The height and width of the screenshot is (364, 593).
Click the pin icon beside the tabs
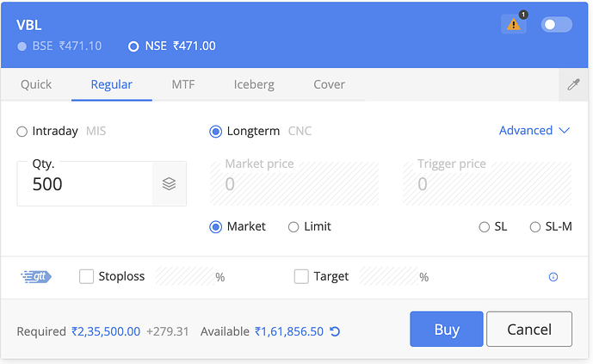pyautogui.click(x=573, y=84)
